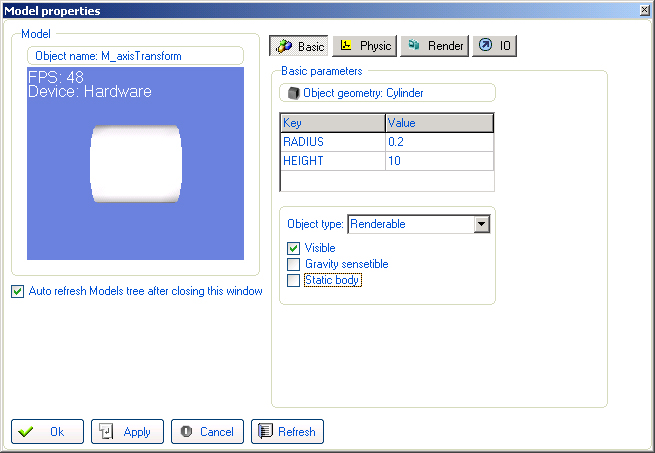655x453 pixels.
Task: Open the Physic tab
Action: tap(365, 46)
